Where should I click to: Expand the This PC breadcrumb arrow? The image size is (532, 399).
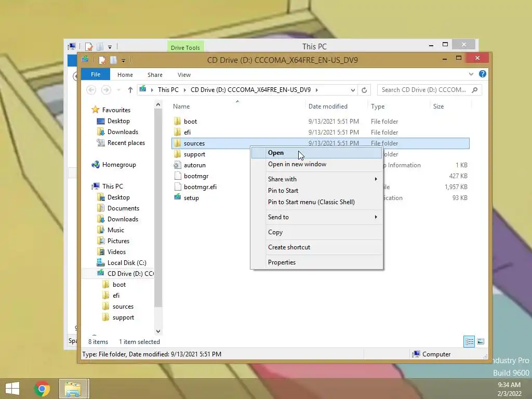[185, 90]
